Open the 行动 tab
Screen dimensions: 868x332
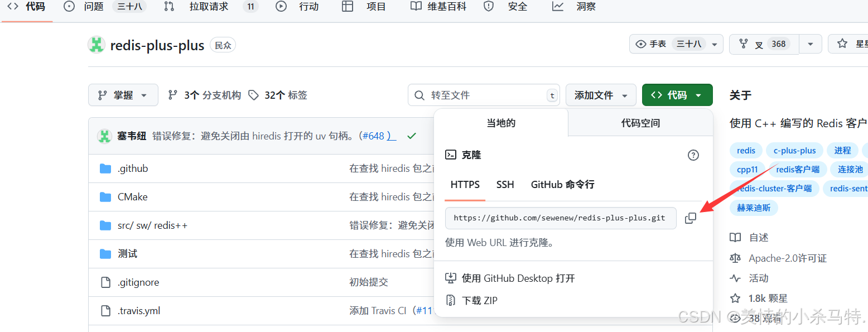pyautogui.click(x=298, y=7)
